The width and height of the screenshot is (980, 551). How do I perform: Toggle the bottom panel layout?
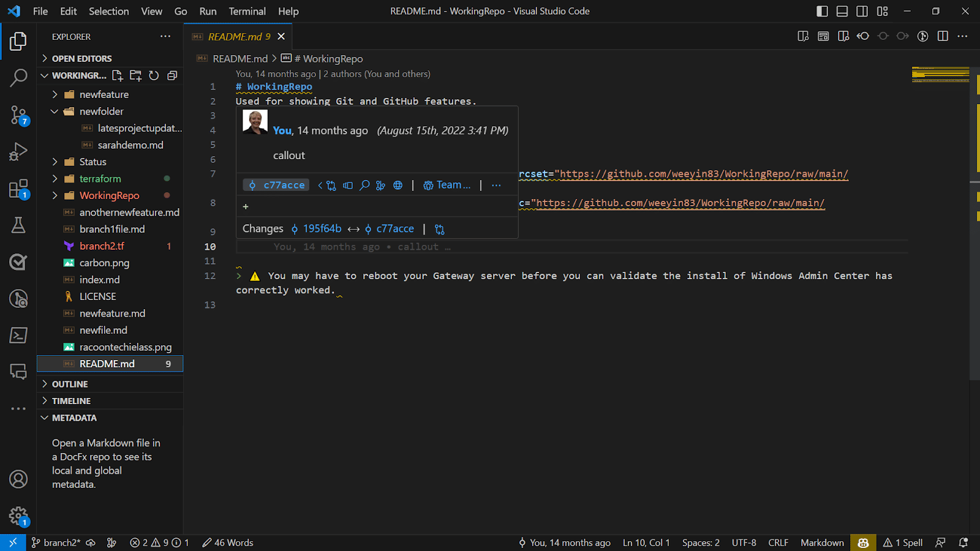coord(842,11)
